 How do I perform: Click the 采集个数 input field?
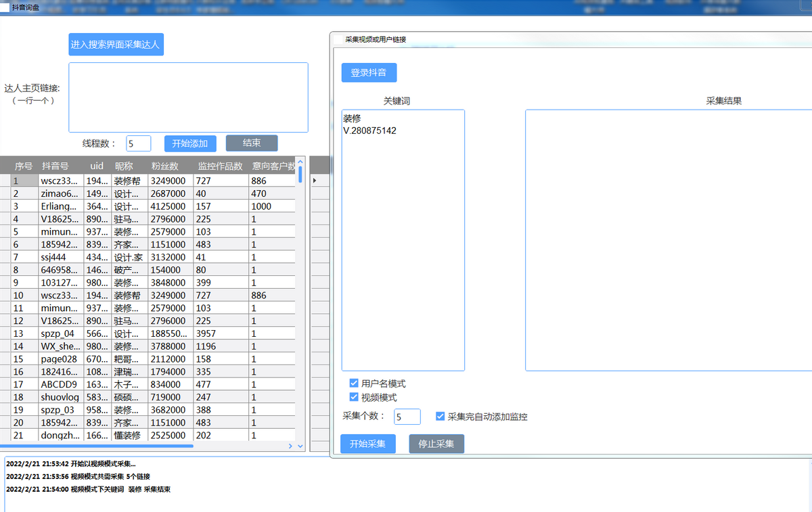click(407, 417)
